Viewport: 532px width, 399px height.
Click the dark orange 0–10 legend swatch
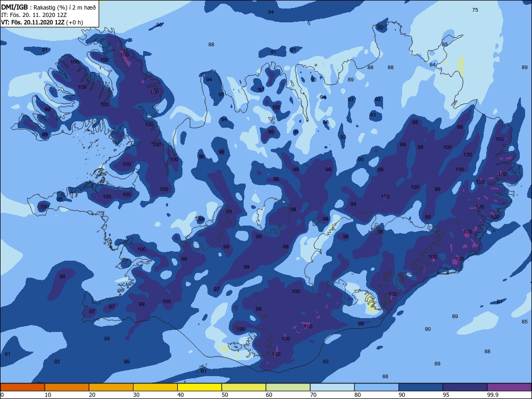(22, 387)
